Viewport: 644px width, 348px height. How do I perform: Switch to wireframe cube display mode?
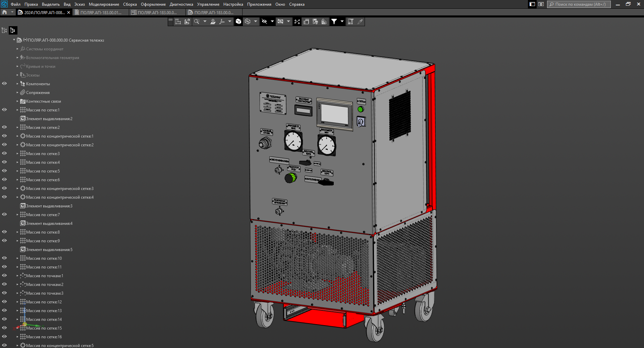248,21
